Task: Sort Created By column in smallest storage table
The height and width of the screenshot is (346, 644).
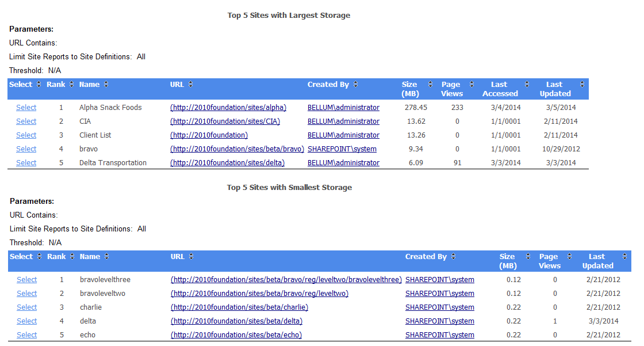Action: (x=454, y=256)
